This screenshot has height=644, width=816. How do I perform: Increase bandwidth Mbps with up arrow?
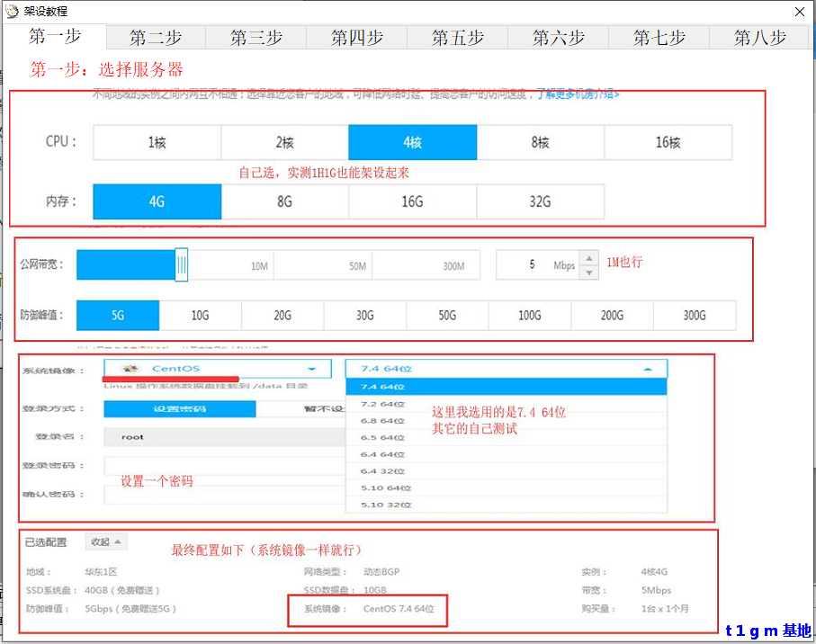(x=589, y=258)
